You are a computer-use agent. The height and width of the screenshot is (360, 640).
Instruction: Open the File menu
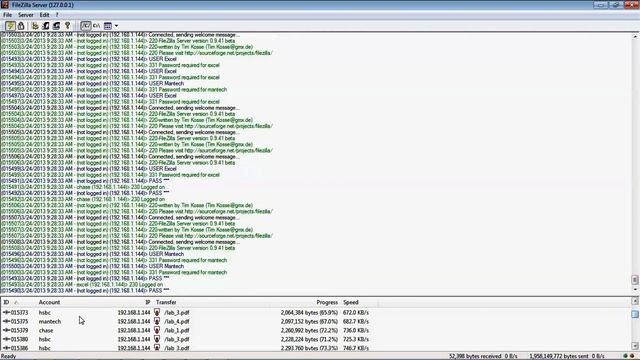point(7,15)
